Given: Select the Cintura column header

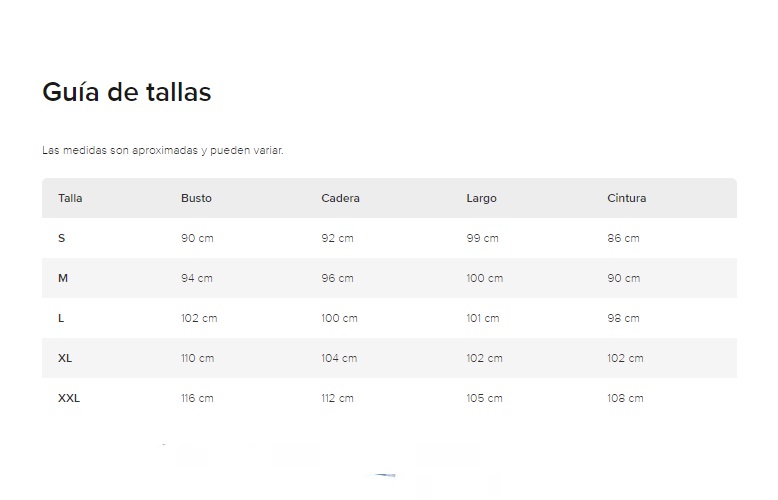Looking at the screenshot, I should [626, 198].
